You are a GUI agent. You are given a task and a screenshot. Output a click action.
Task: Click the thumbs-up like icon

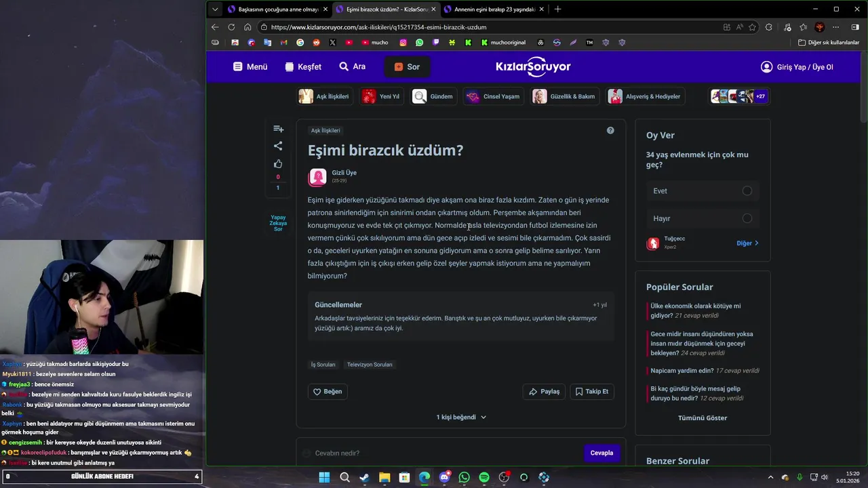pyautogui.click(x=278, y=164)
